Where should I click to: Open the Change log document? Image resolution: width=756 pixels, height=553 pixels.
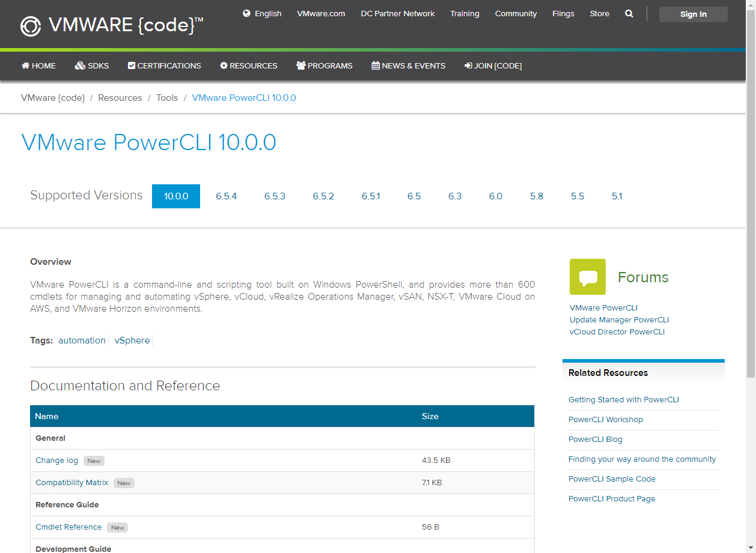(x=56, y=460)
